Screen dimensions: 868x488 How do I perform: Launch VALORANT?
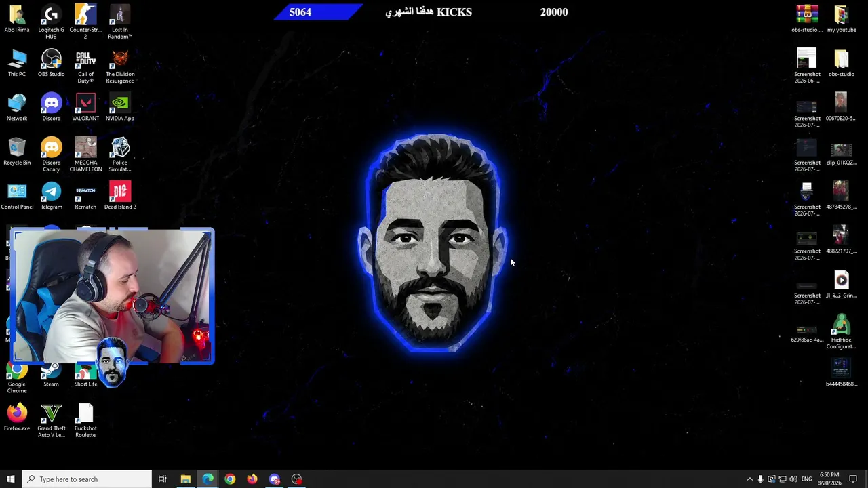tap(85, 108)
